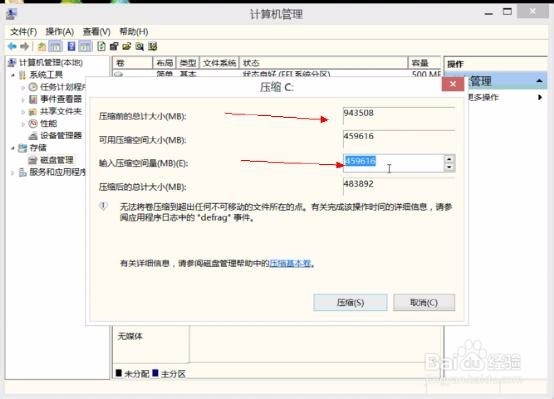Expand the 事件查看器 tree node
The width and height of the screenshot is (554, 399).
click(23, 100)
